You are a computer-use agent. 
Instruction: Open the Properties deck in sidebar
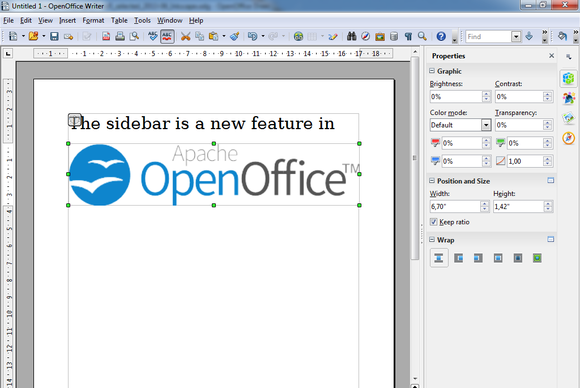pyautogui.click(x=569, y=78)
